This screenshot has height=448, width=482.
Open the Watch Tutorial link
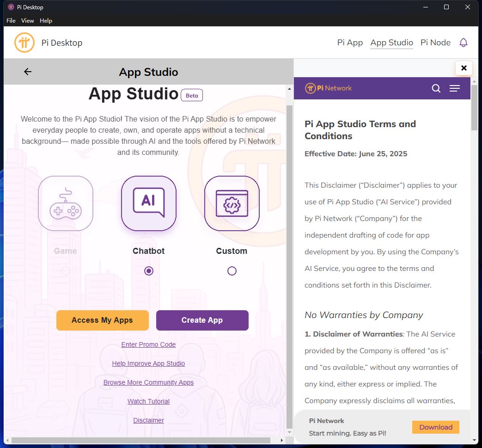click(148, 401)
